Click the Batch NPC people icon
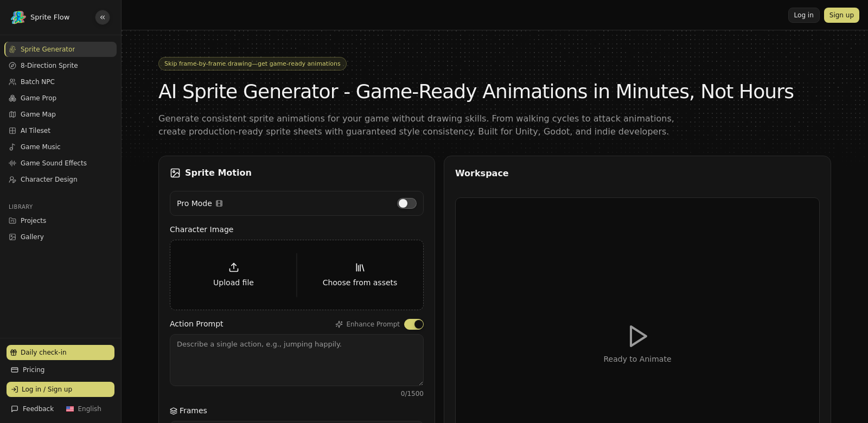The image size is (868, 423). pos(12,82)
